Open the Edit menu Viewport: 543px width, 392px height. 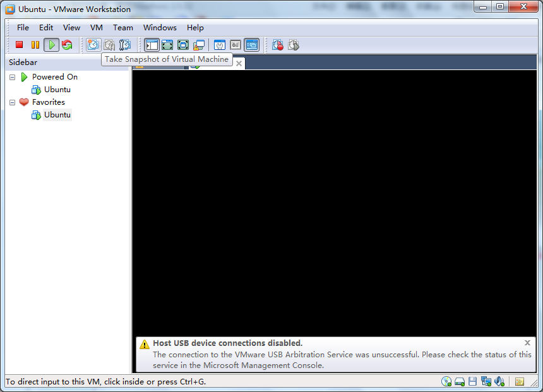coord(45,28)
